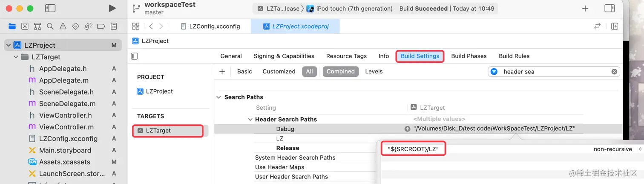This screenshot has height=184, width=644.
Task: Add a build setting with plus button
Action: [222, 72]
